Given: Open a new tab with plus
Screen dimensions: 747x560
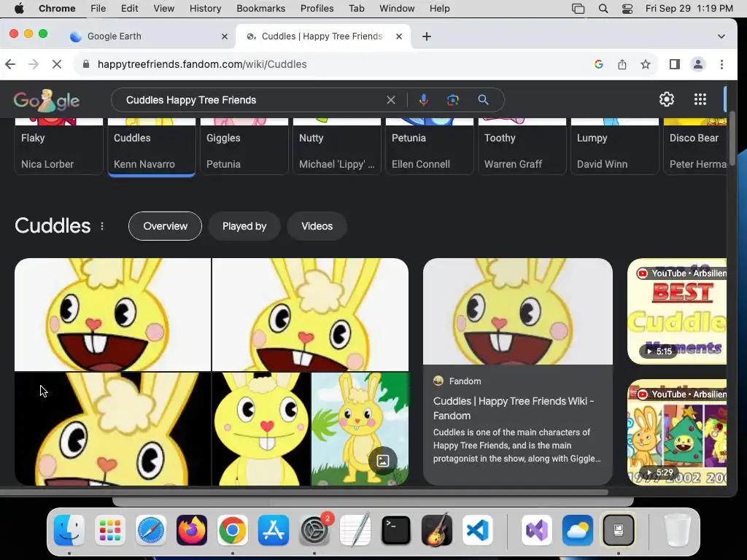Looking at the screenshot, I should [427, 36].
